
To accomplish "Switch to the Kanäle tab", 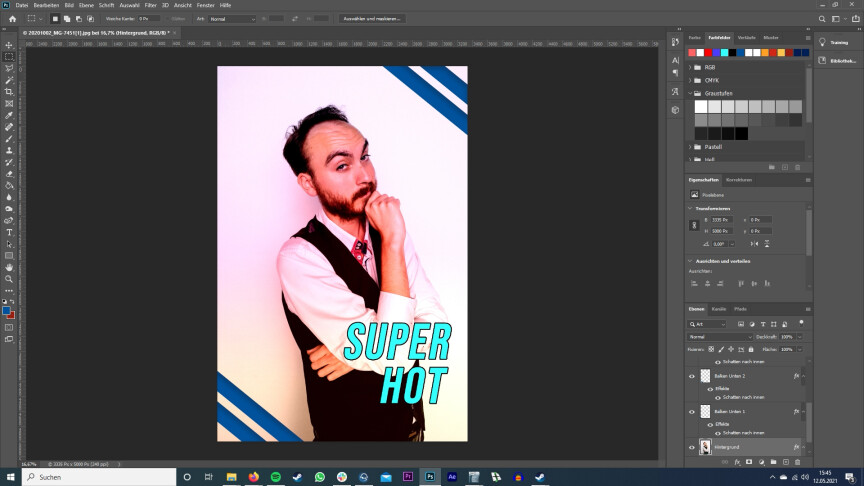I will [x=719, y=309].
